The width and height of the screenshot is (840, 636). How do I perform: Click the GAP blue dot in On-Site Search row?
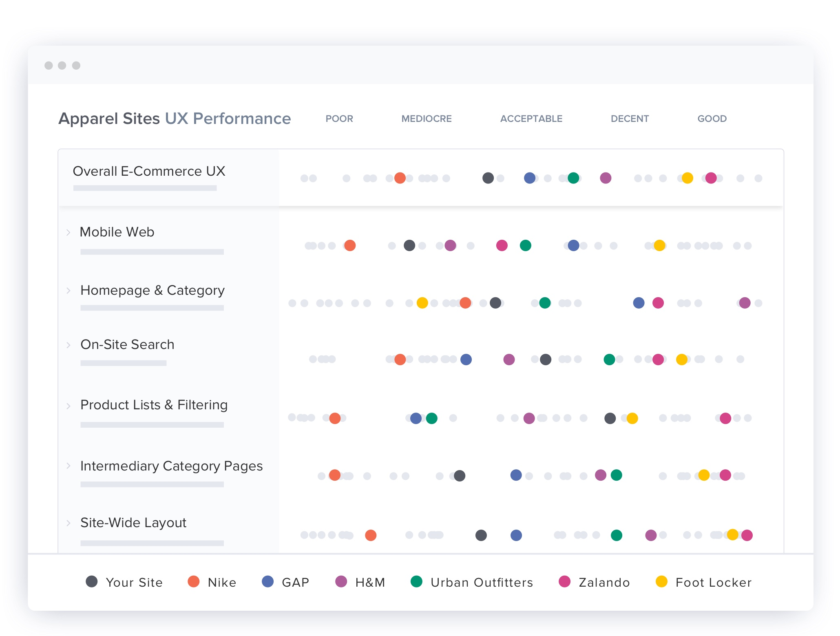(466, 359)
